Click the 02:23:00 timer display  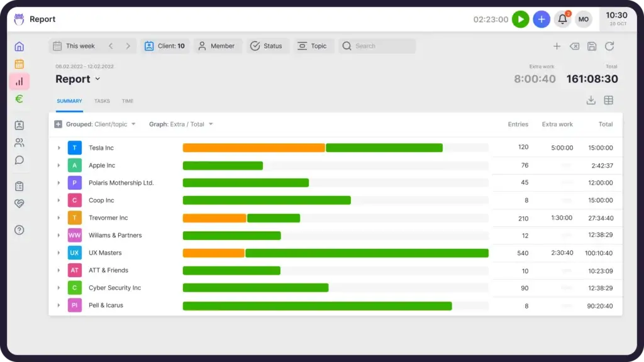click(x=491, y=19)
